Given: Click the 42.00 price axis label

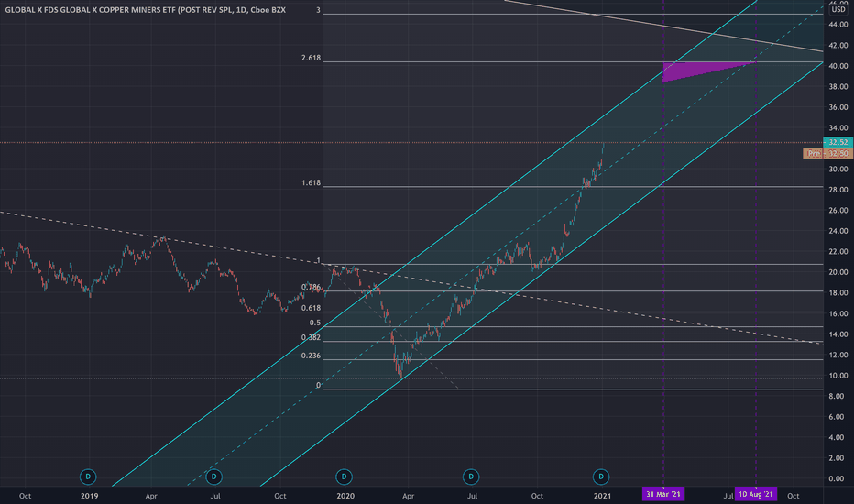Looking at the screenshot, I should click(x=838, y=45).
